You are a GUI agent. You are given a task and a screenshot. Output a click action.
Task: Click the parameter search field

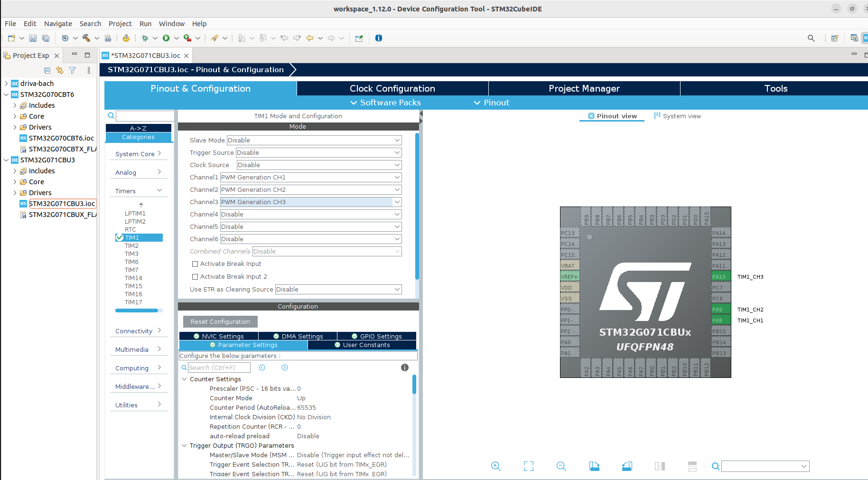click(219, 367)
